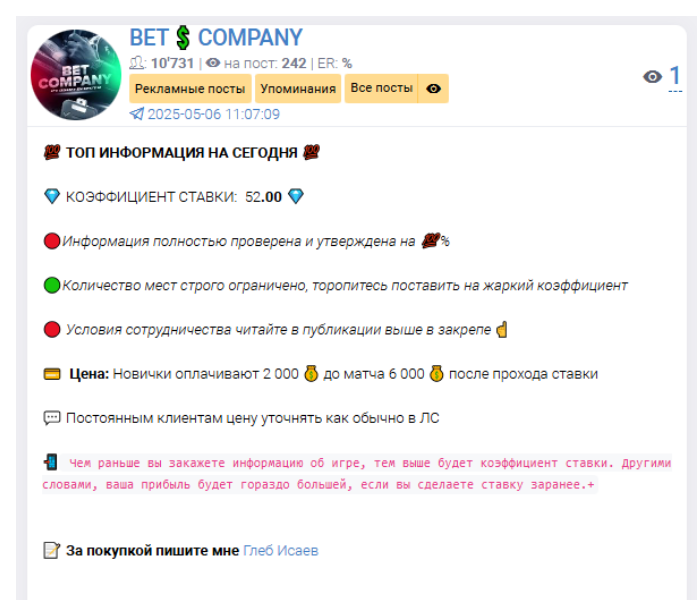Click the credit card icon before Цена

tap(52, 374)
